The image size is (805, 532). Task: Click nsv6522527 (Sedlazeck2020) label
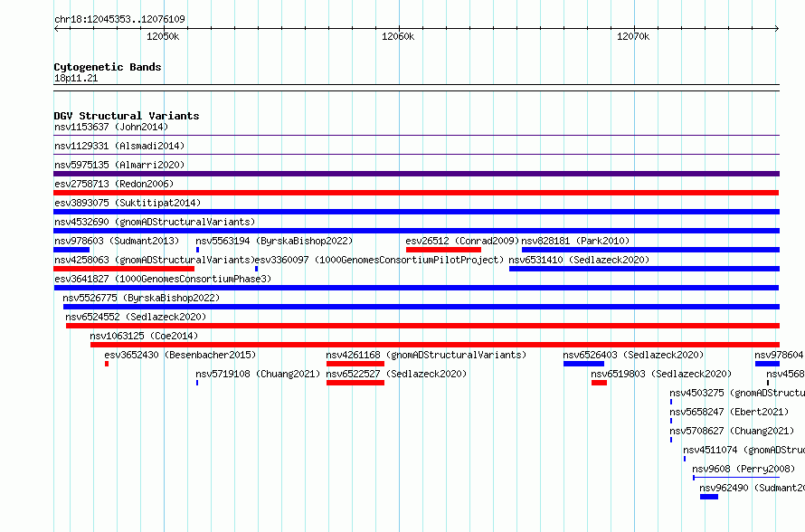[396, 374]
